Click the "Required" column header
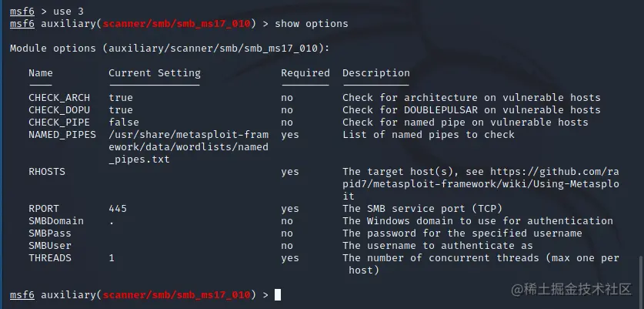Image resolution: width=644 pixels, height=309 pixels. [305, 73]
